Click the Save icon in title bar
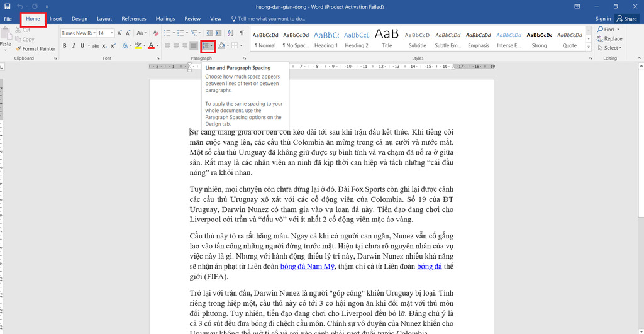This screenshot has height=334, width=644. [8, 6]
